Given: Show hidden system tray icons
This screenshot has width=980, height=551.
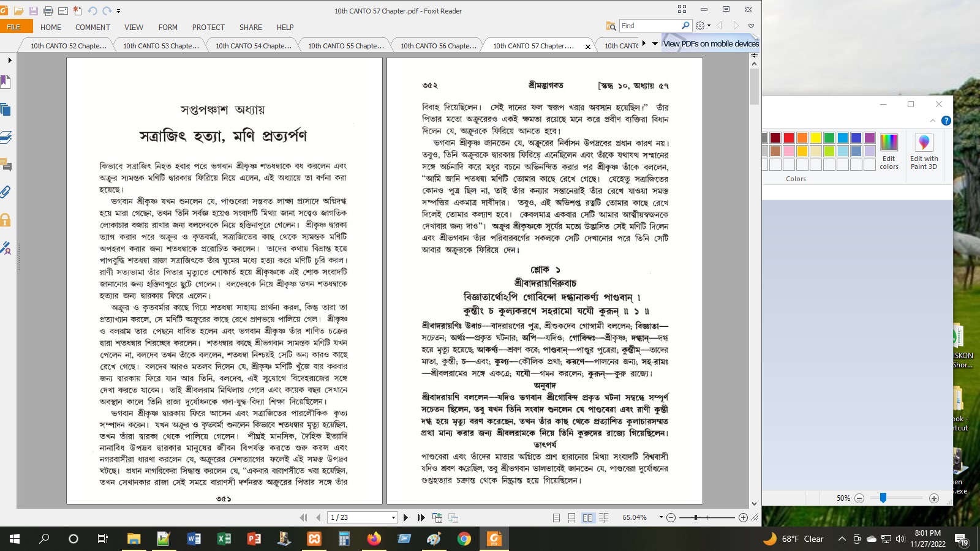Looking at the screenshot, I should tap(842, 539).
